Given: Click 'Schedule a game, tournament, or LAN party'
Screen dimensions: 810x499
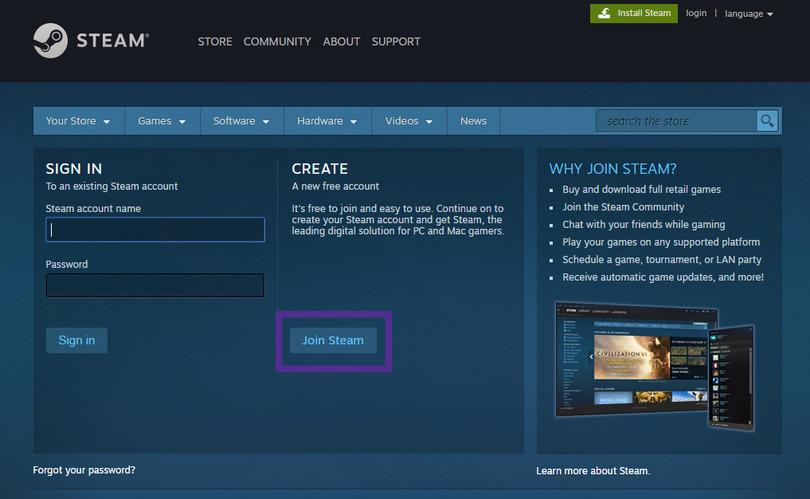Looking at the screenshot, I should click(662, 260).
